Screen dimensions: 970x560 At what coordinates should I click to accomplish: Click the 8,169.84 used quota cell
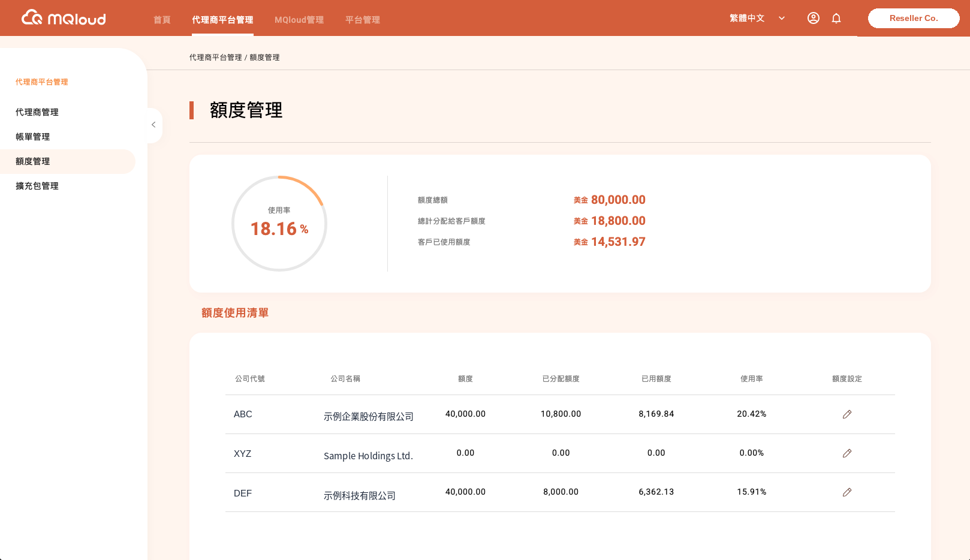tap(656, 414)
